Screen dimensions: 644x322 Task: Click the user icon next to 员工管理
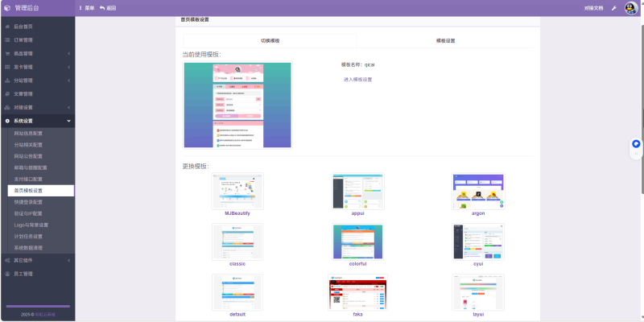click(7, 274)
